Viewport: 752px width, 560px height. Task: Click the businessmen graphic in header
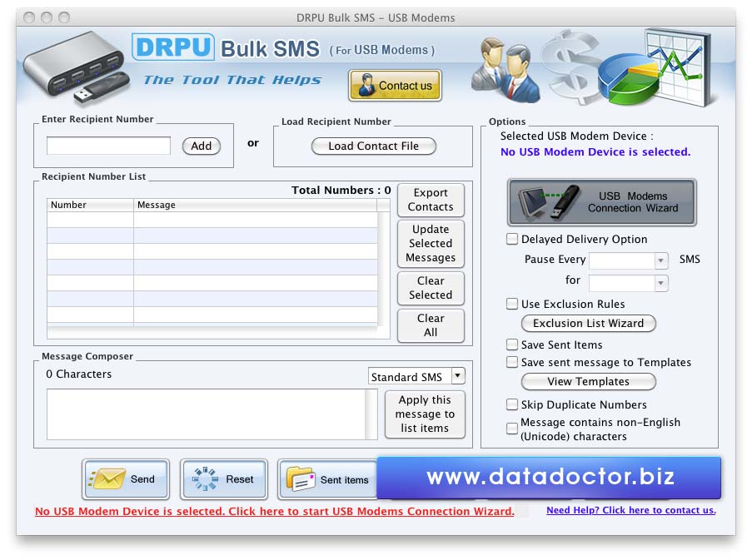coord(505,70)
